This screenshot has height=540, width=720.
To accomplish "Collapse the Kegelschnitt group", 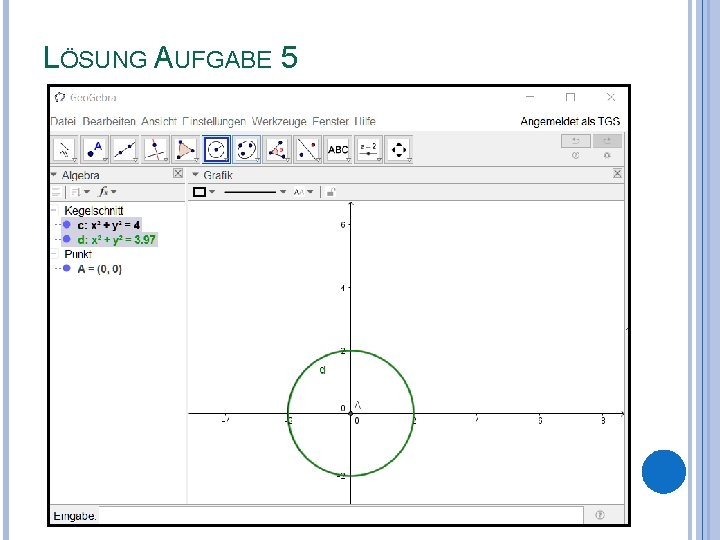I will point(55,210).
